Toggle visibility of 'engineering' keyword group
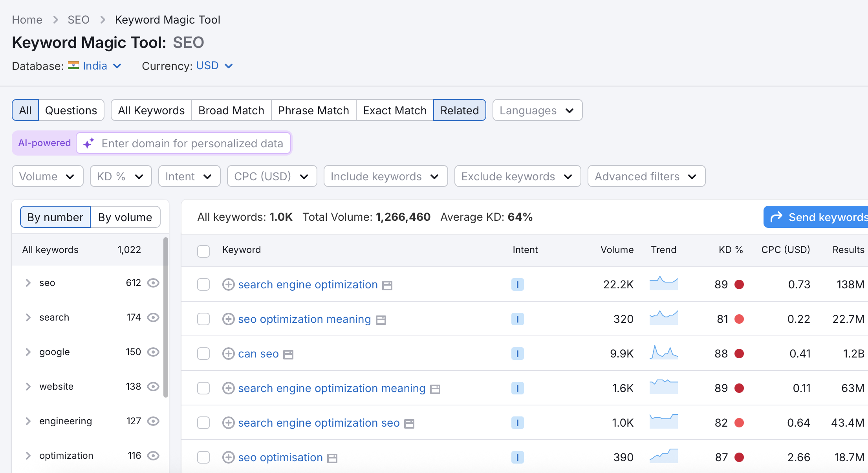868x473 pixels. click(153, 421)
